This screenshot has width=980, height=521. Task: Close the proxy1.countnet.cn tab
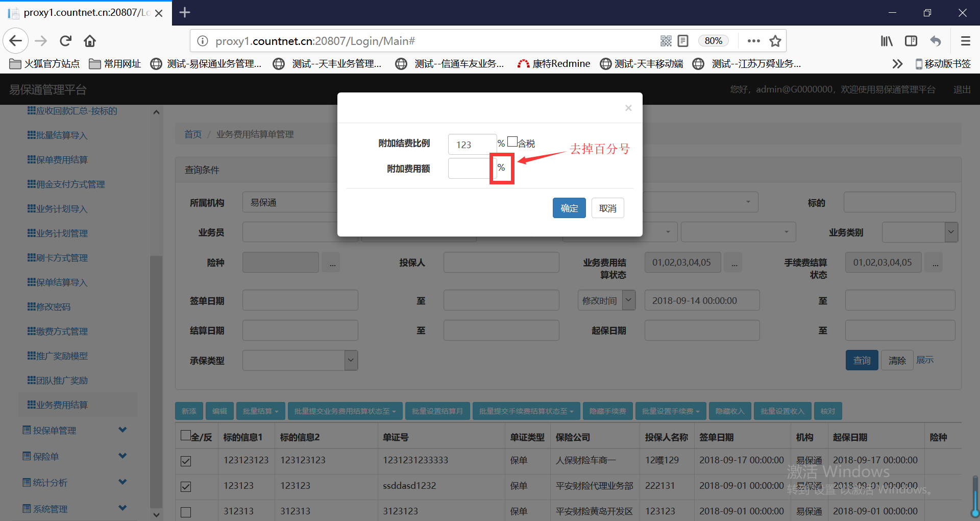159,13
